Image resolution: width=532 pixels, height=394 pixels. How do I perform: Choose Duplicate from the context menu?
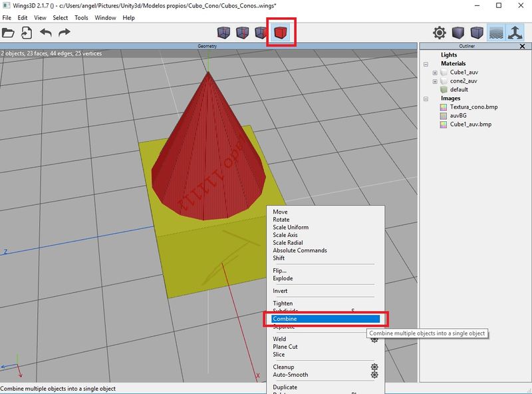[x=285, y=387]
